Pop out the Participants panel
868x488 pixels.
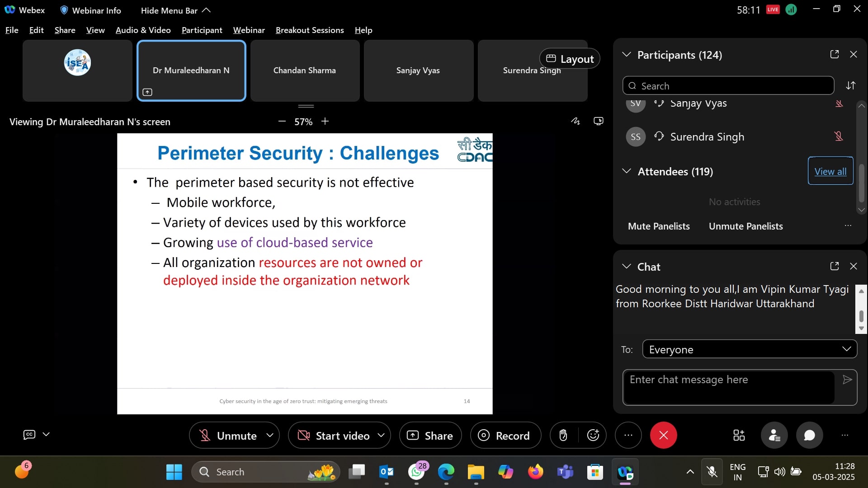pyautogui.click(x=835, y=54)
